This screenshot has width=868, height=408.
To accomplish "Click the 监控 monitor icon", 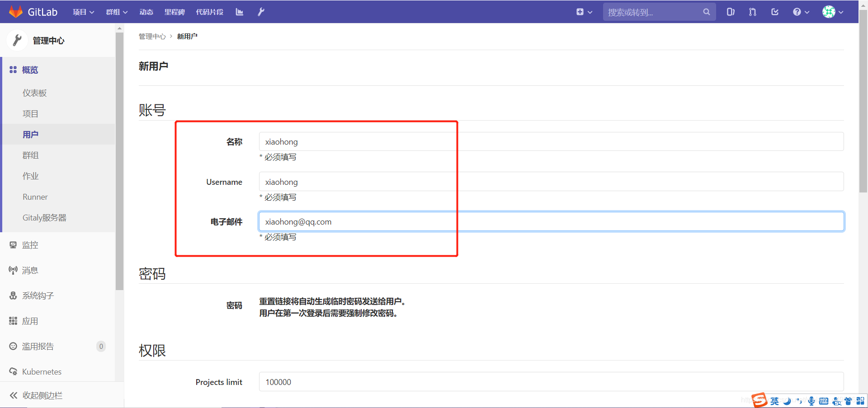I will click(x=13, y=245).
